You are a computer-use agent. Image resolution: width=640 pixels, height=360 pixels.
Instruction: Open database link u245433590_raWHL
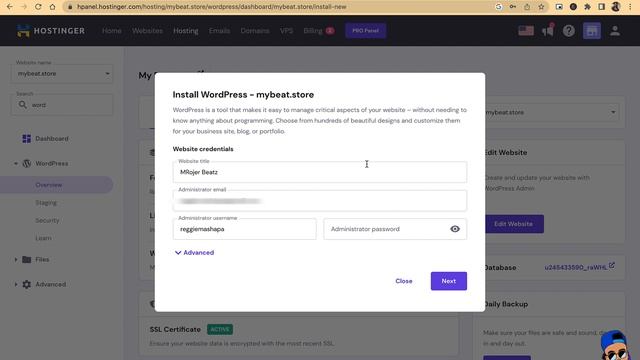pos(576,267)
